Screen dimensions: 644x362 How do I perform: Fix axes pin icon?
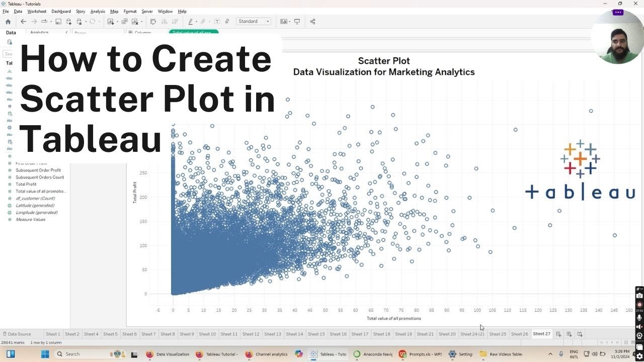[x=227, y=22]
